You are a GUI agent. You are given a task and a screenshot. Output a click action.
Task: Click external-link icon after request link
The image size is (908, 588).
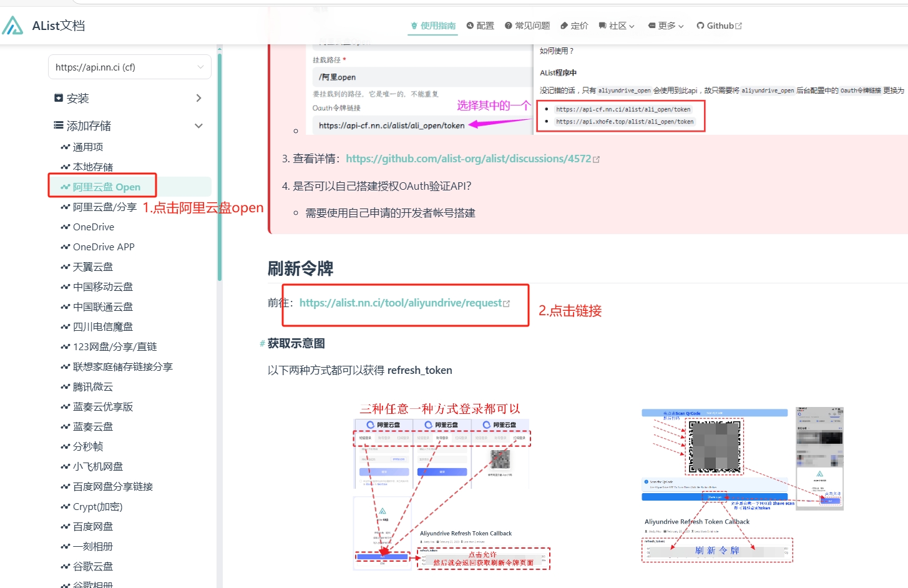coord(506,303)
